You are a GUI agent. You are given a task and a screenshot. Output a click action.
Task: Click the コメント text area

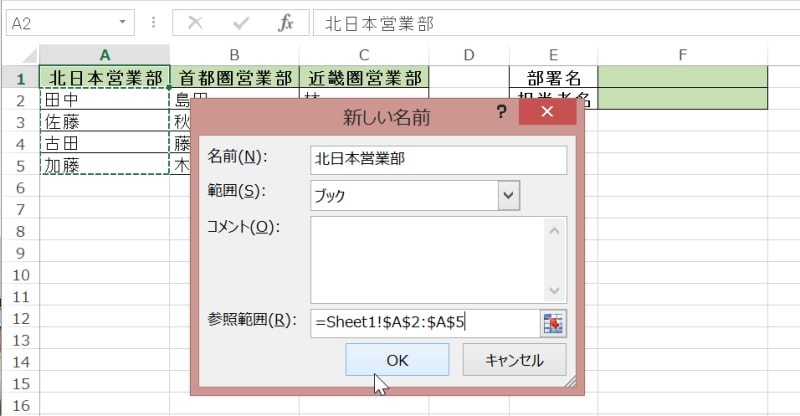coord(429,260)
